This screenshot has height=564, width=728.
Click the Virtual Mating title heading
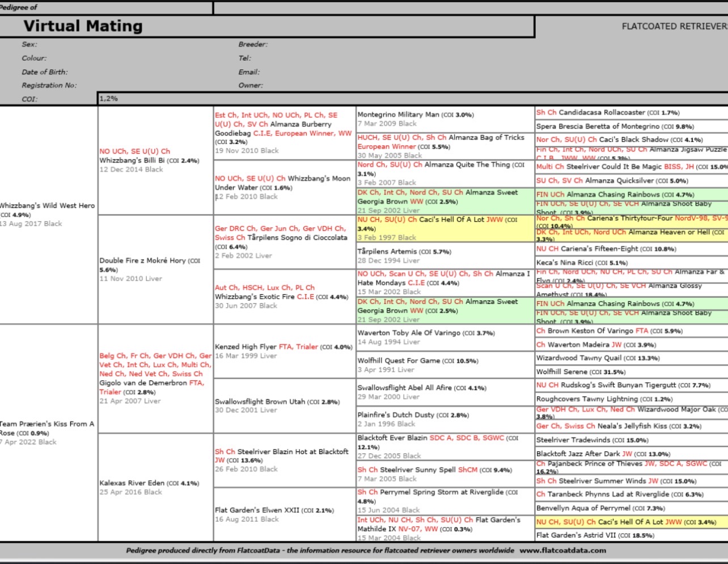83,26
